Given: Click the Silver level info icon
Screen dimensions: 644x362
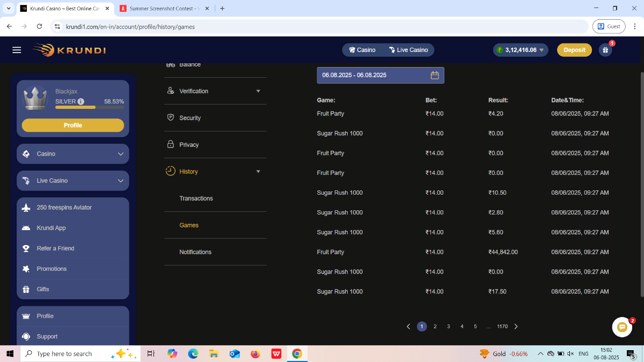Looking at the screenshot, I should [x=80, y=101].
